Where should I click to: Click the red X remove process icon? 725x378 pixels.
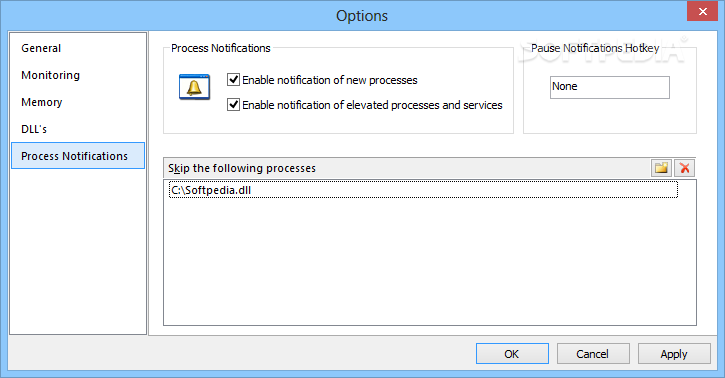pyautogui.click(x=684, y=168)
